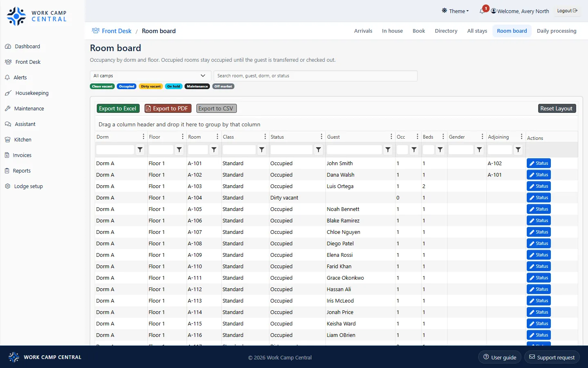Open the Support request link

pyautogui.click(x=552, y=357)
